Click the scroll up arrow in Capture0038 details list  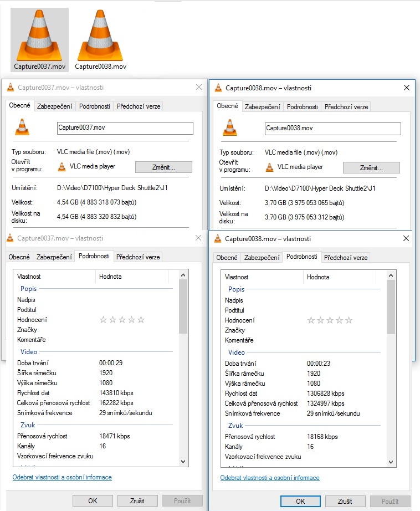tap(391, 275)
